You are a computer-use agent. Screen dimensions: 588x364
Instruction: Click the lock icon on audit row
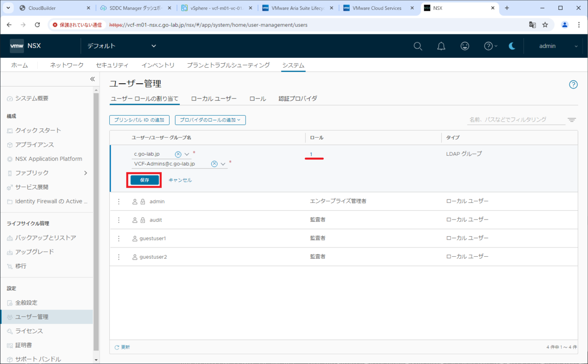pyautogui.click(x=143, y=220)
